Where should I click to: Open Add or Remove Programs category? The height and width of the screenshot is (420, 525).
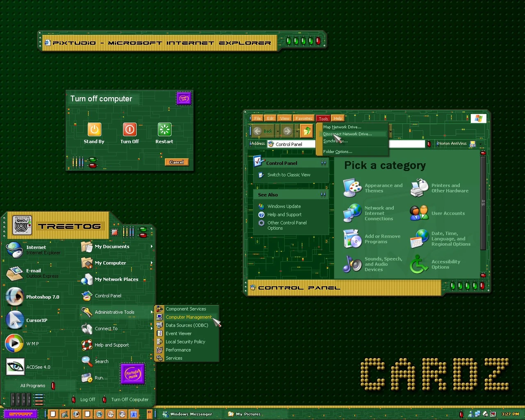tap(372, 239)
